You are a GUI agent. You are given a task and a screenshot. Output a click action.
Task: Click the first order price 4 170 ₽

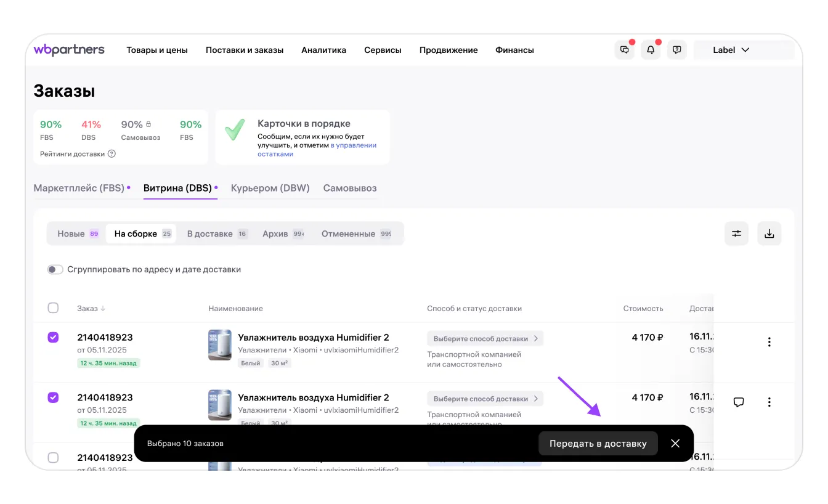click(x=647, y=338)
